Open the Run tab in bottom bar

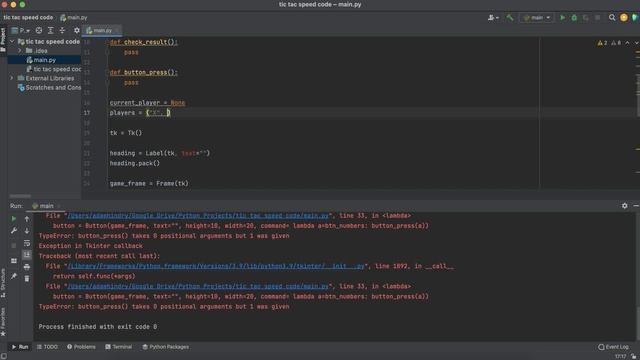click(x=20, y=347)
